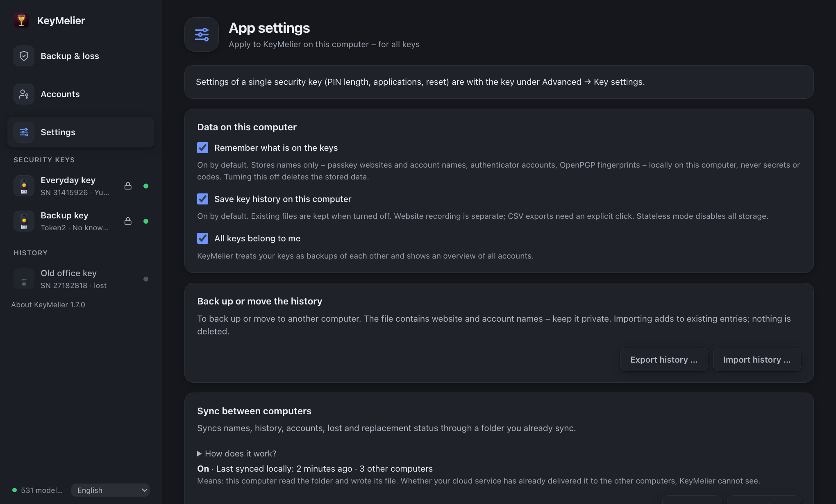Click the lock icon on Everyday key
The height and width of the screenshot is (504, 836).
point(128,186)
